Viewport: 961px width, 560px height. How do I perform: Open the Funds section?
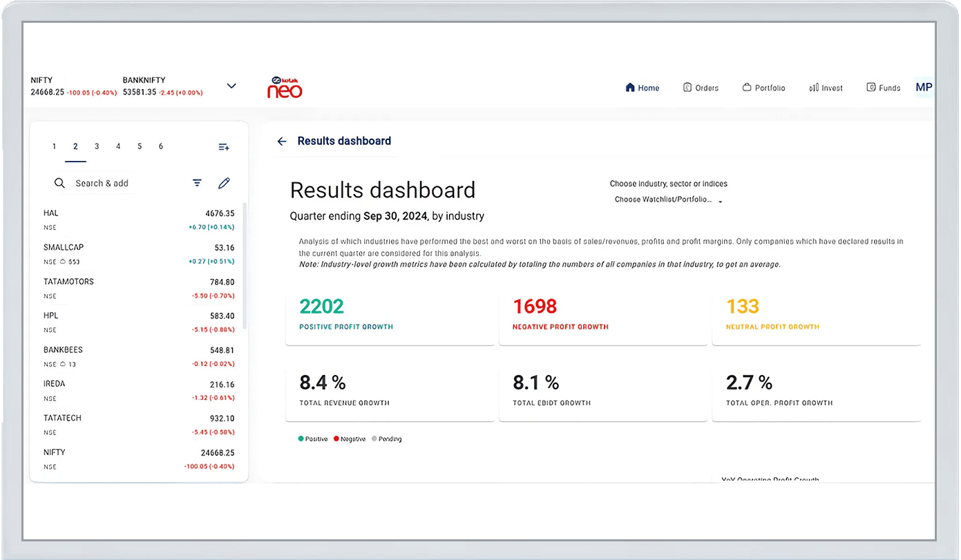[883, 88]
